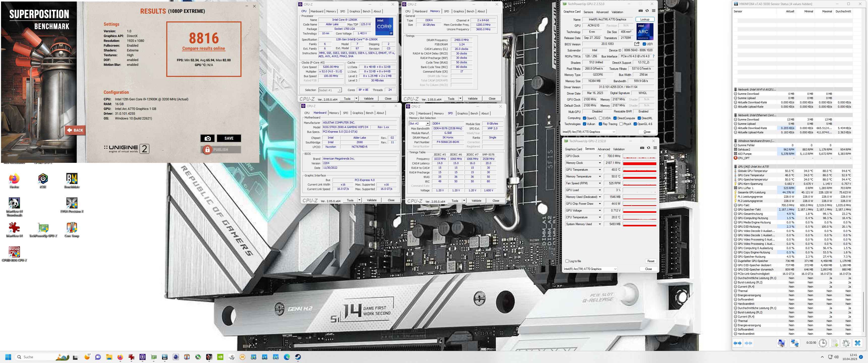The image size is (868, 363).
Task: Open Compare results online link
Action: 204,48
